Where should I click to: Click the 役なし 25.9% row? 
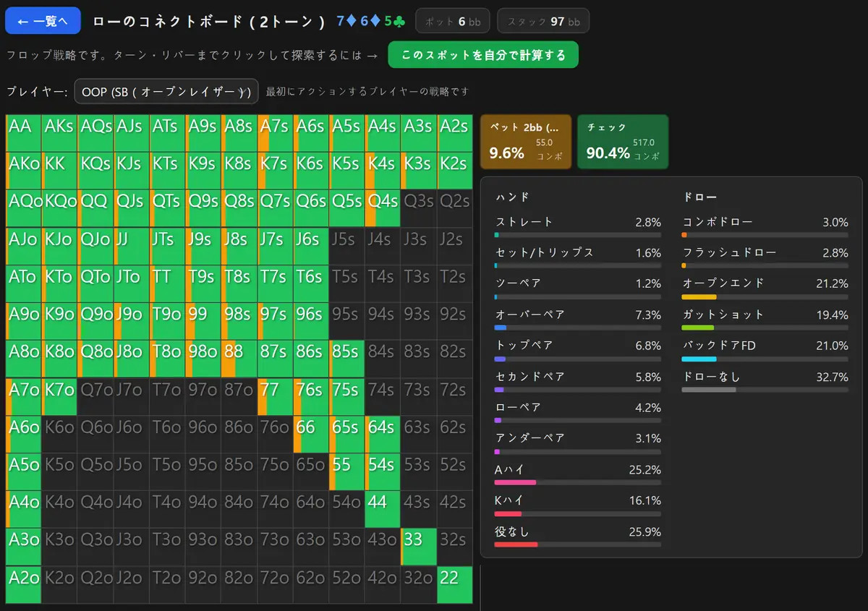tap(578, 537)
